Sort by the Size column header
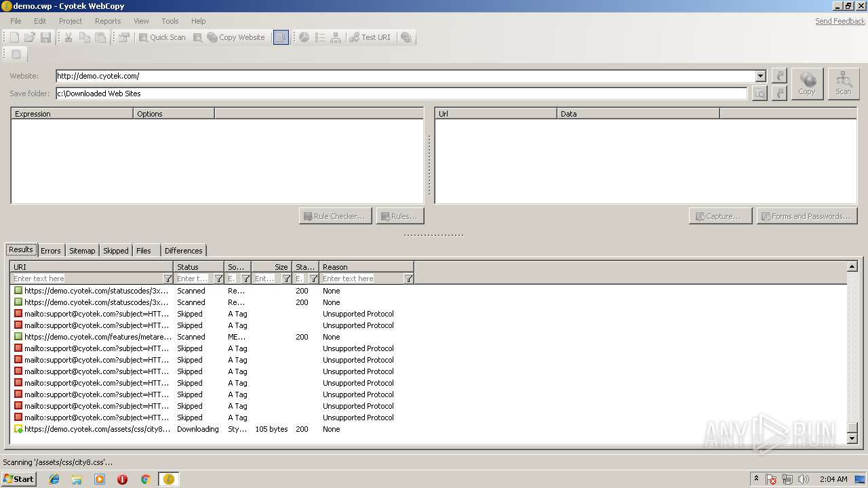This screenshot has width=868, height=488. click(x=271, y=267)
